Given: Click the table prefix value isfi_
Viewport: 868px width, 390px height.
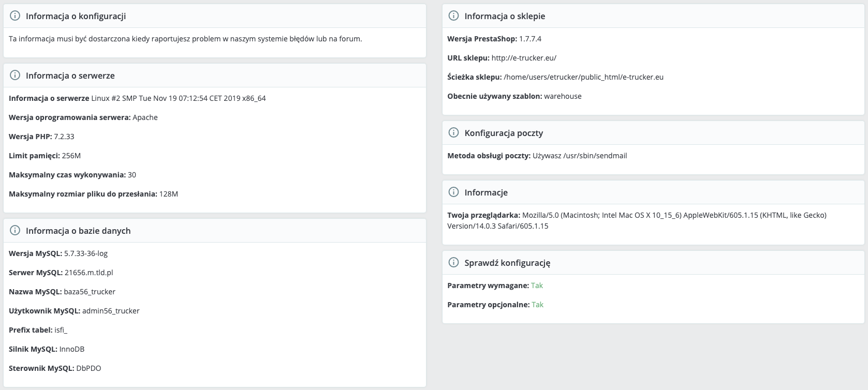Looking at the screenshot, I should coord(61,330).
